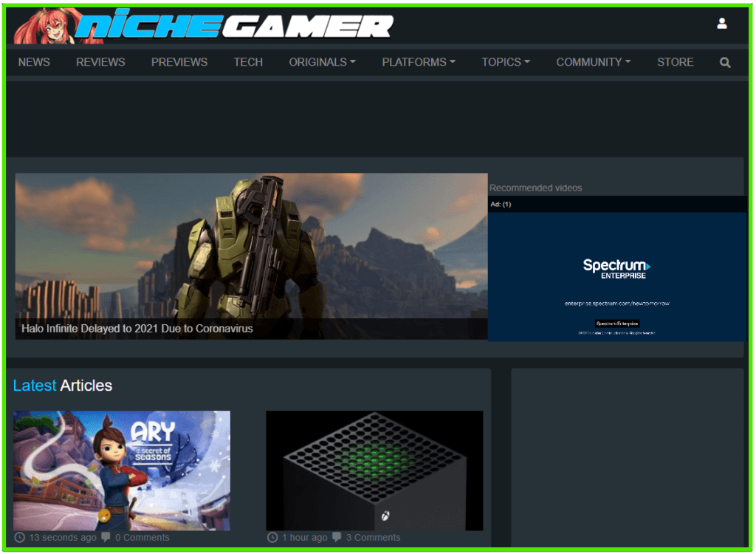Visit the STORE page

(x=675, y=62)
